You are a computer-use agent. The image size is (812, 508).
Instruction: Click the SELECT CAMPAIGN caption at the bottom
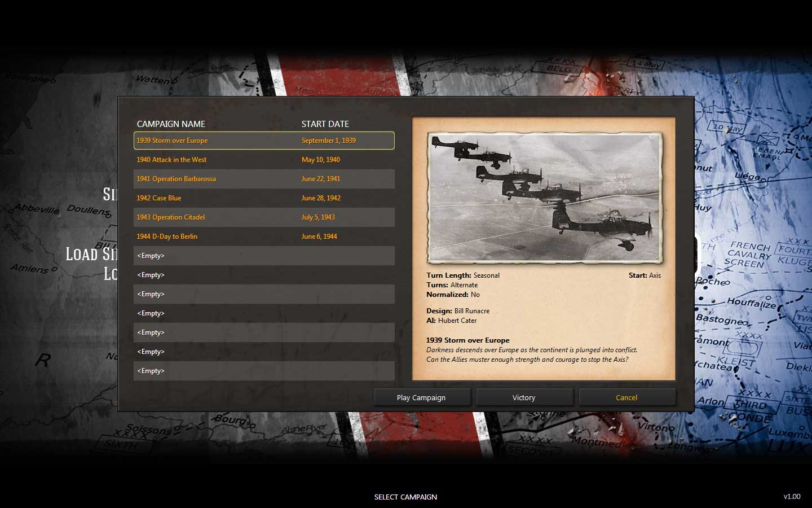point(405,497)
